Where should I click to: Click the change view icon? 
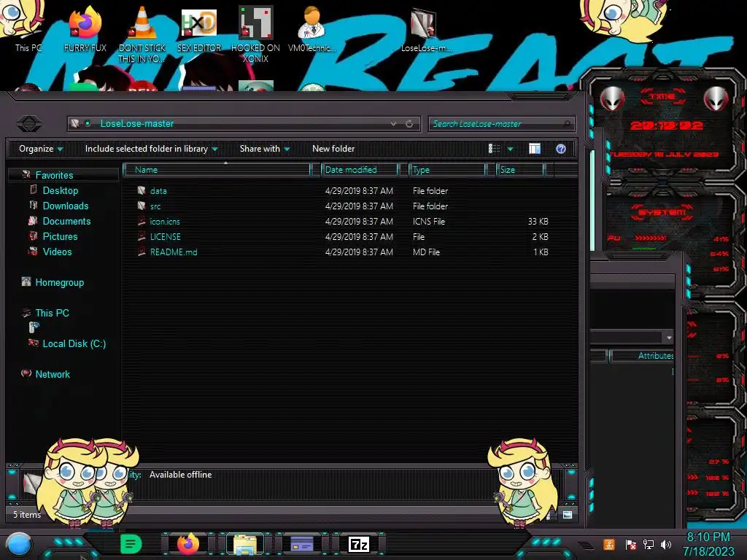pos(494,149)
